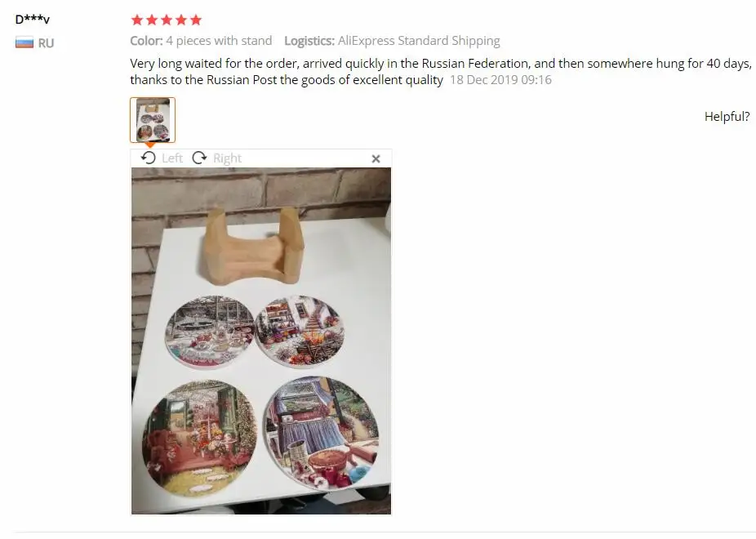Click the third red rating star
Screen dimensions: 756x539
point(167,20)
